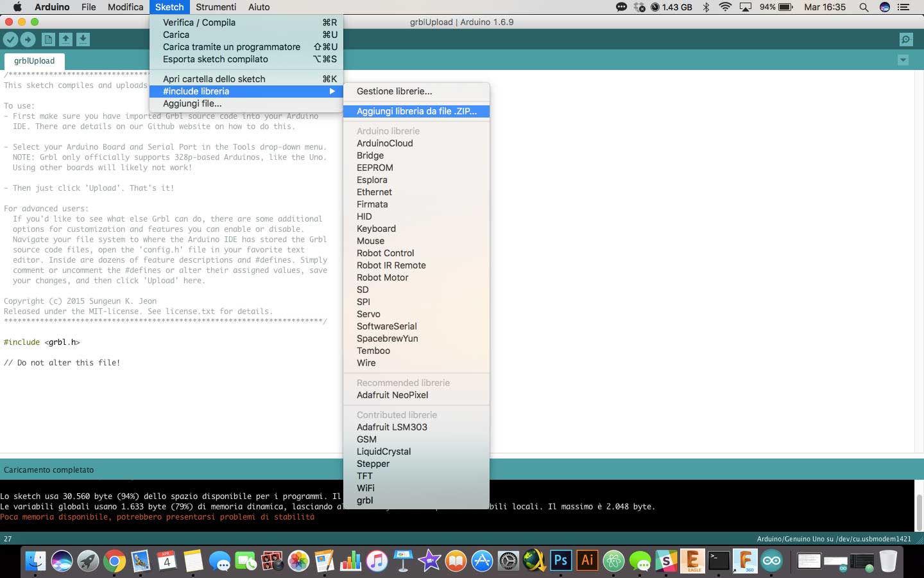Launch Google Chrome from the Dock
Image resolution: width=924 pixels, height=578 pixels.
tap(114, 561)
